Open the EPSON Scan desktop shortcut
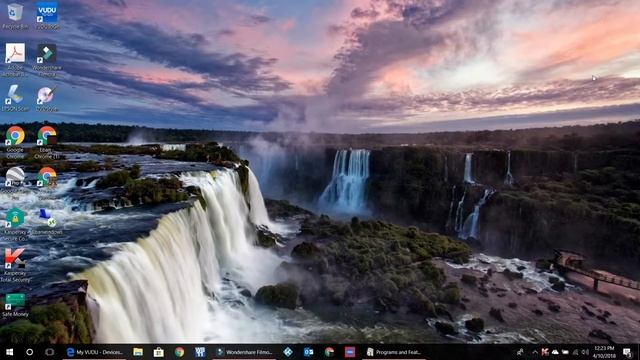The height and width of the screenshot is (360, 640). tap(15, 98)
